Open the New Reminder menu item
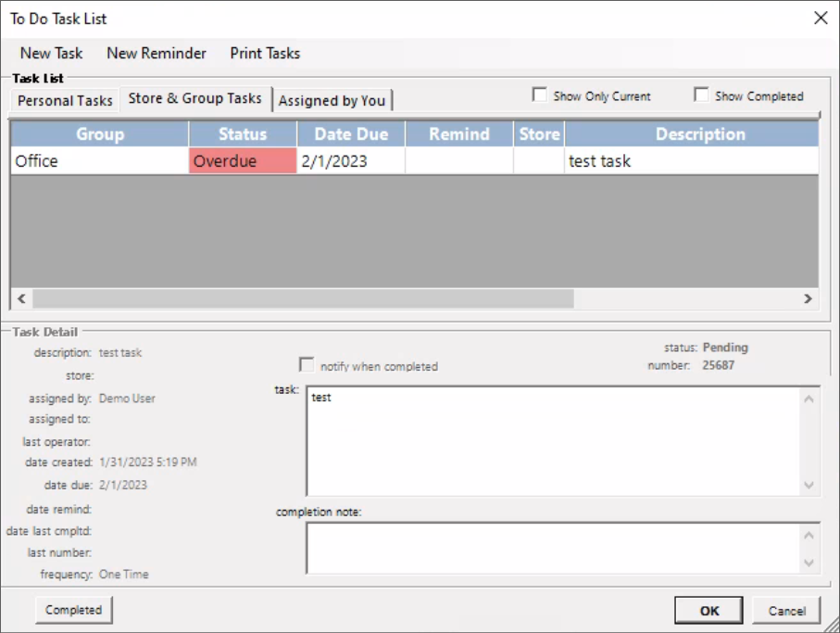This screenshot has width=840, height=633. tap(157, 53)
